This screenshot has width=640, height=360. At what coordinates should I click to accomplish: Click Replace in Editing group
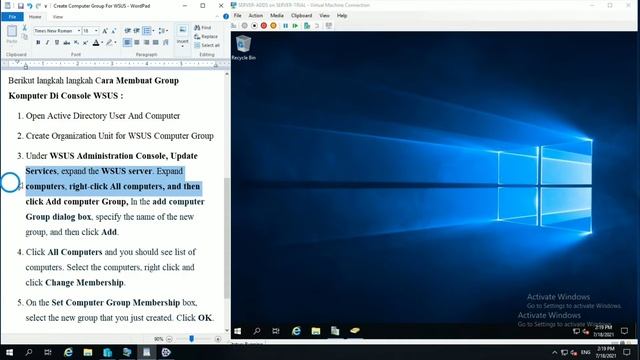[206, 36]
